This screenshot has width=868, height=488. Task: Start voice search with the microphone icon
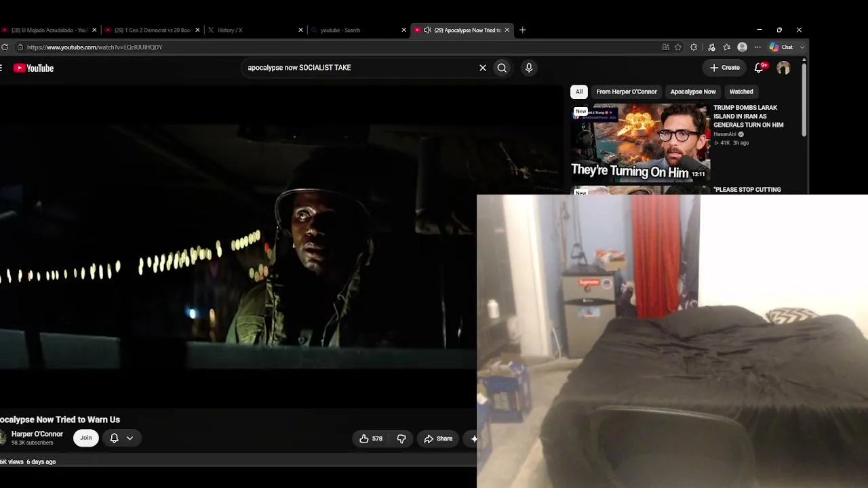(529, 68)
